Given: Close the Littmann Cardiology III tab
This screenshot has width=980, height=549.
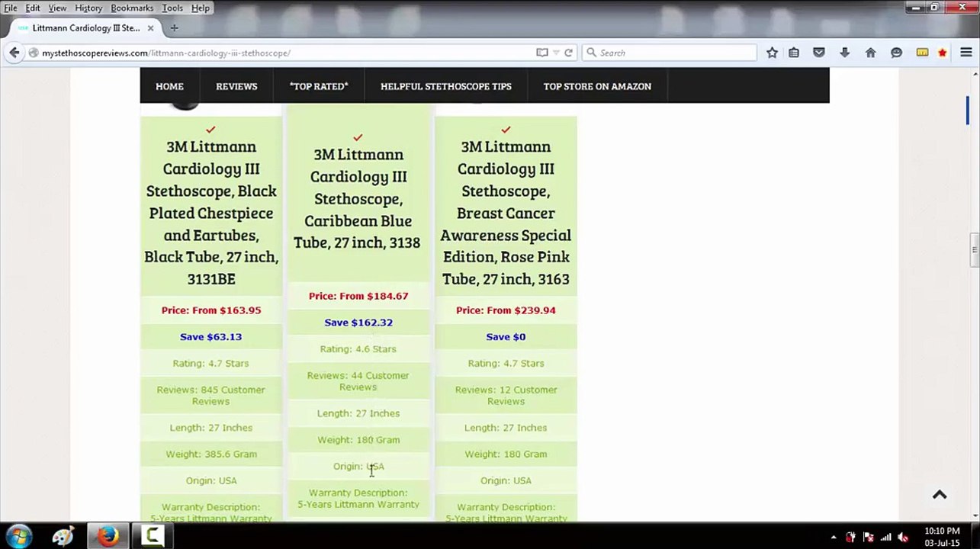Looking at the screenshot, I should 150,28.
